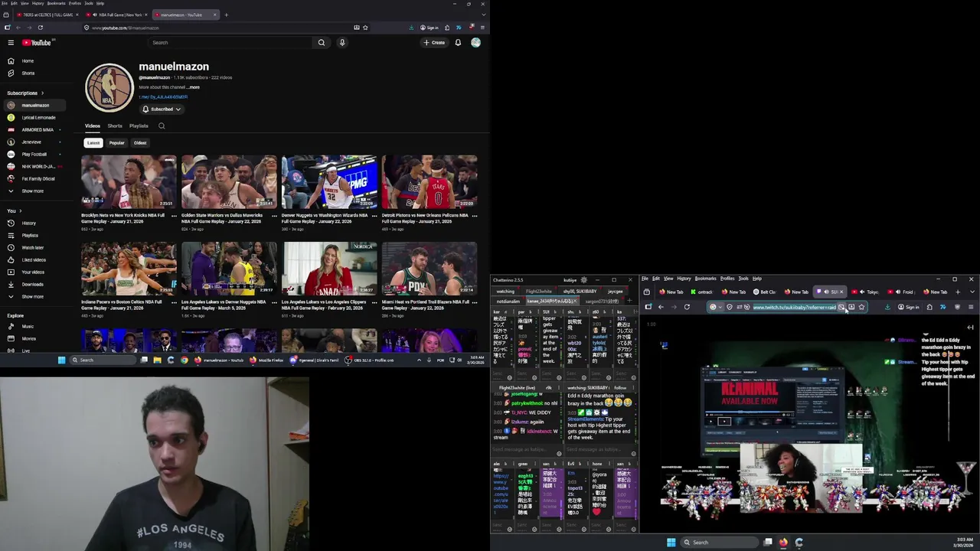Open the Bookmarks menu in the Twitch Firefox window

705,279
